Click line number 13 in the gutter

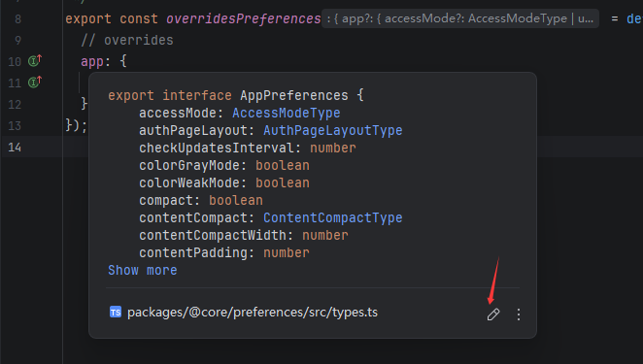[x=15, y=126]
